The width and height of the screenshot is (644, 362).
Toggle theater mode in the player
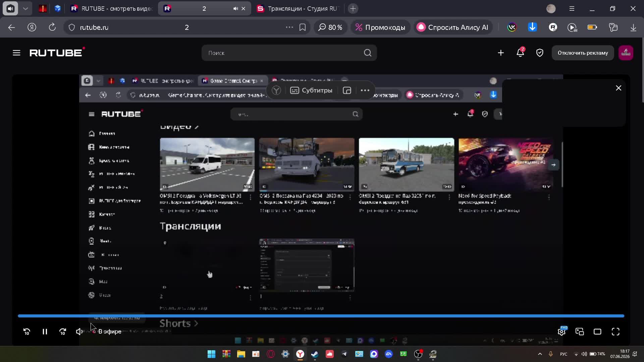[597, 332]
